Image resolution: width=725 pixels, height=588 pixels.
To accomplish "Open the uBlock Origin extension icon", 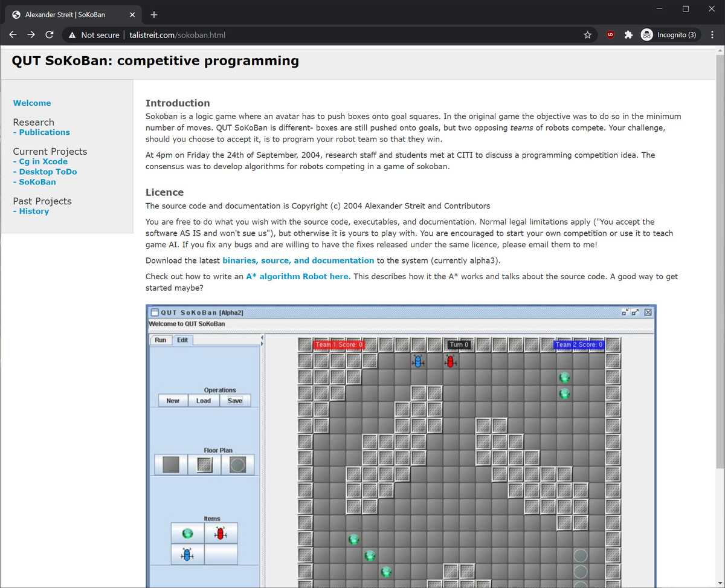I will pyautogui.click(x=610, y=35).
